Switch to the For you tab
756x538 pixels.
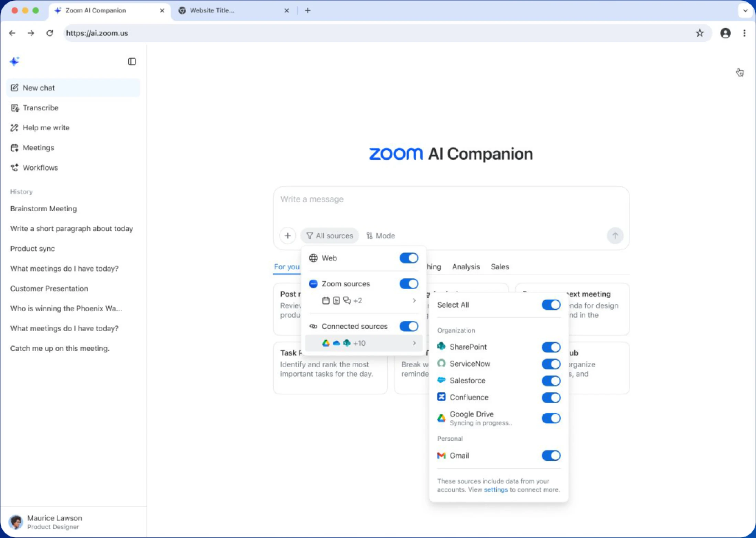(x=287, y=267)
